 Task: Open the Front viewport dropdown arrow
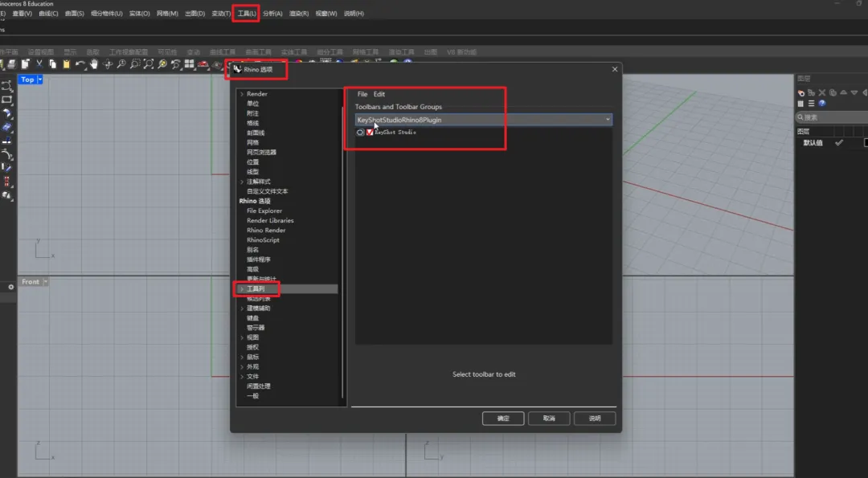click(45, 282)
